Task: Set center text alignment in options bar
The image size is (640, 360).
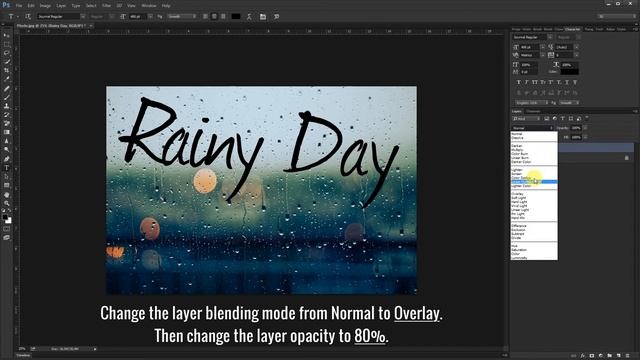Action: (214, 17)
